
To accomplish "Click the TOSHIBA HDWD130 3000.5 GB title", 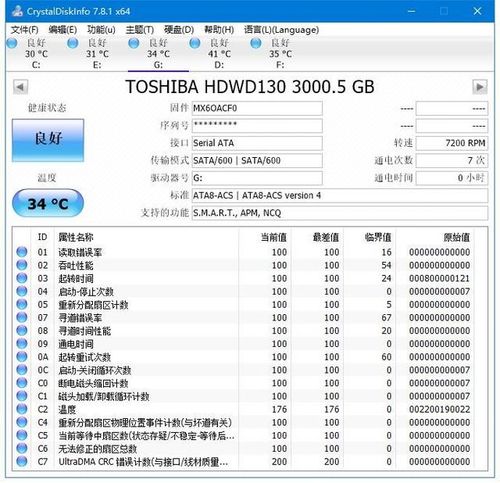I will pos(250,87).
